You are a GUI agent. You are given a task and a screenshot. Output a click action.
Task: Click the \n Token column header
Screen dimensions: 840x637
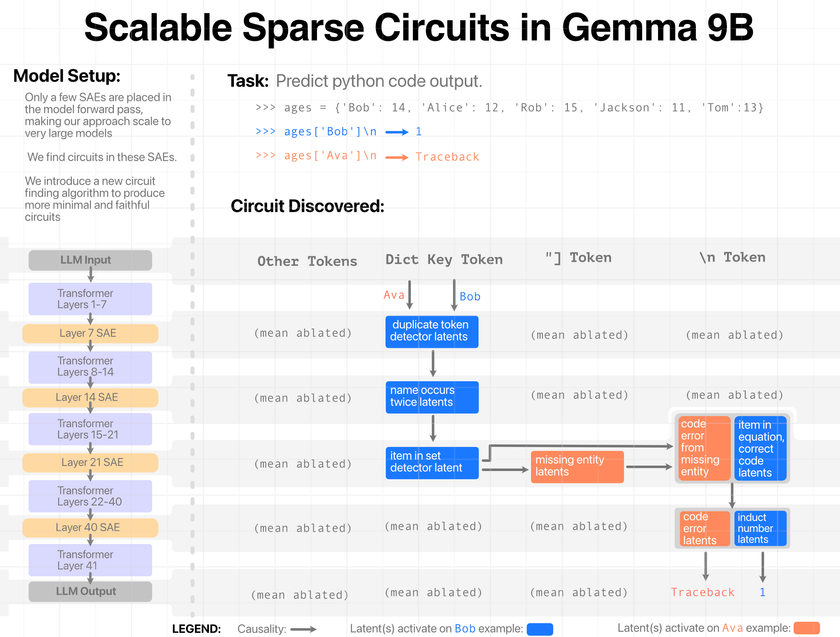point(732,257)
